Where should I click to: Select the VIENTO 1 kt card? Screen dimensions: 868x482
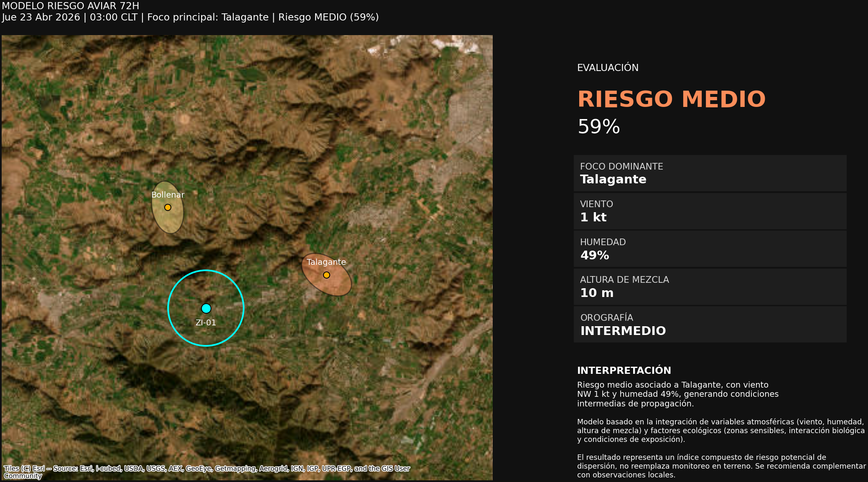710,211
